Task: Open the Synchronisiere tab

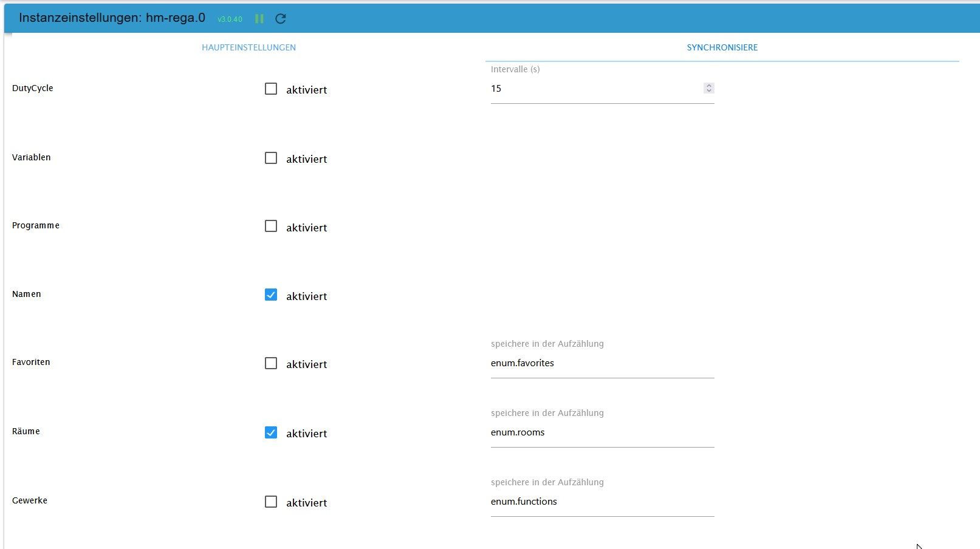Action: 722,47
